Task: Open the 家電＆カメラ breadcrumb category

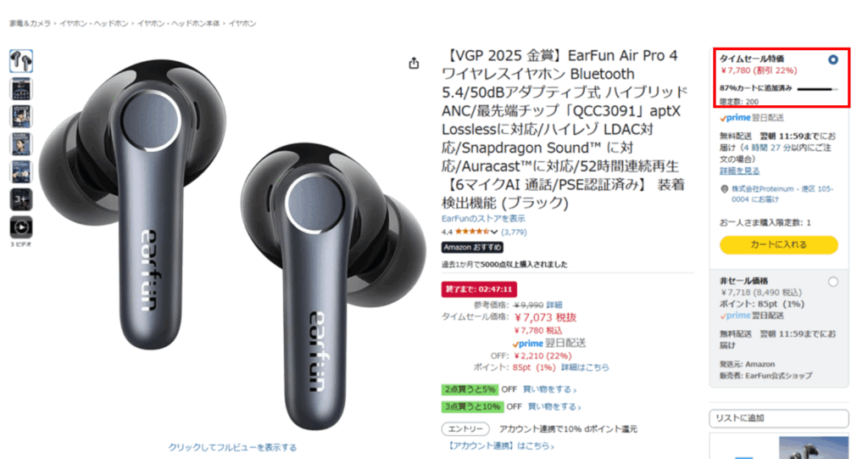Action: point(30,23)
